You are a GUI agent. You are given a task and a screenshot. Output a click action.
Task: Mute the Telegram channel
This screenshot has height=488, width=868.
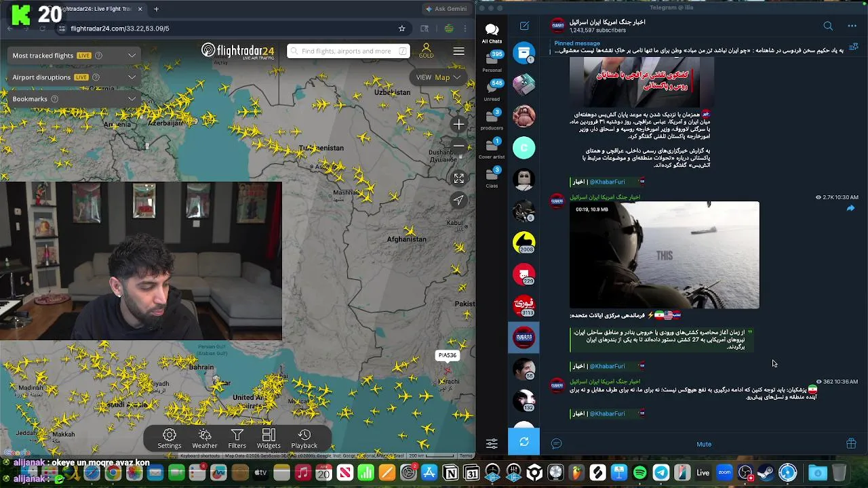point(704,444)
